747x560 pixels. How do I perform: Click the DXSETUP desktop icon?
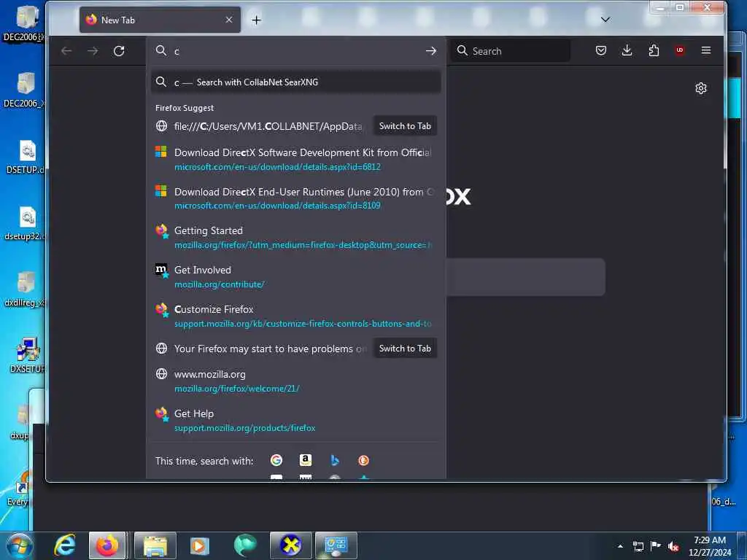pos(28,355)
